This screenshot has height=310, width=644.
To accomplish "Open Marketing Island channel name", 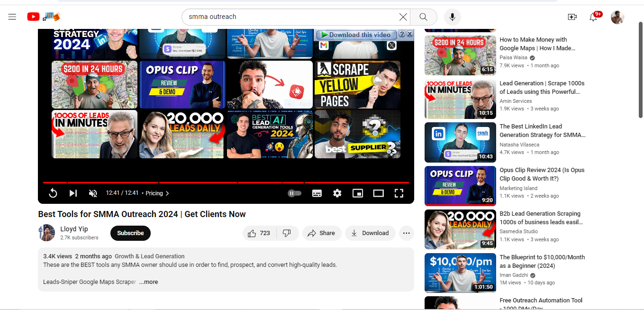I will click(518, 188).
